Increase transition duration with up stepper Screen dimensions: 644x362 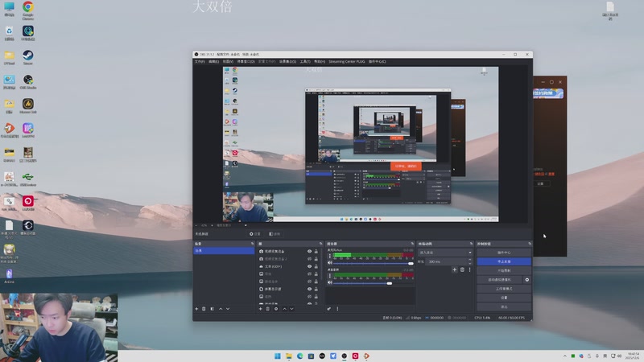click(x=470, y=260)
